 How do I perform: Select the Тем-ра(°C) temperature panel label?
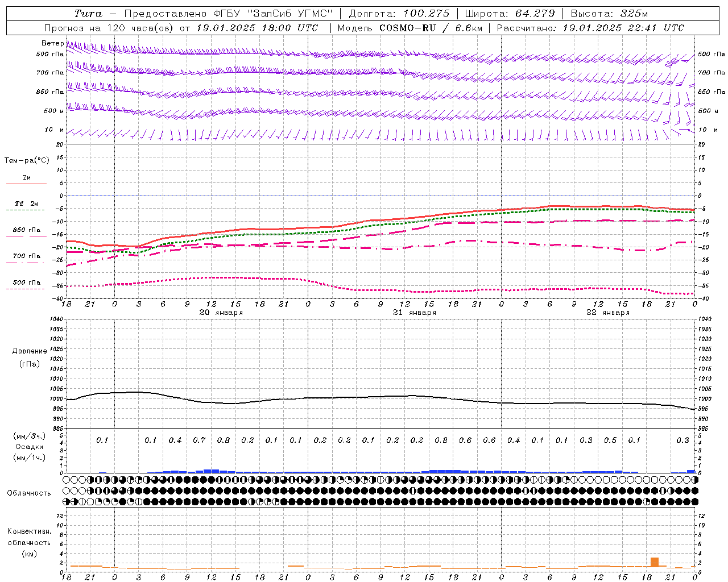[27, 161]
